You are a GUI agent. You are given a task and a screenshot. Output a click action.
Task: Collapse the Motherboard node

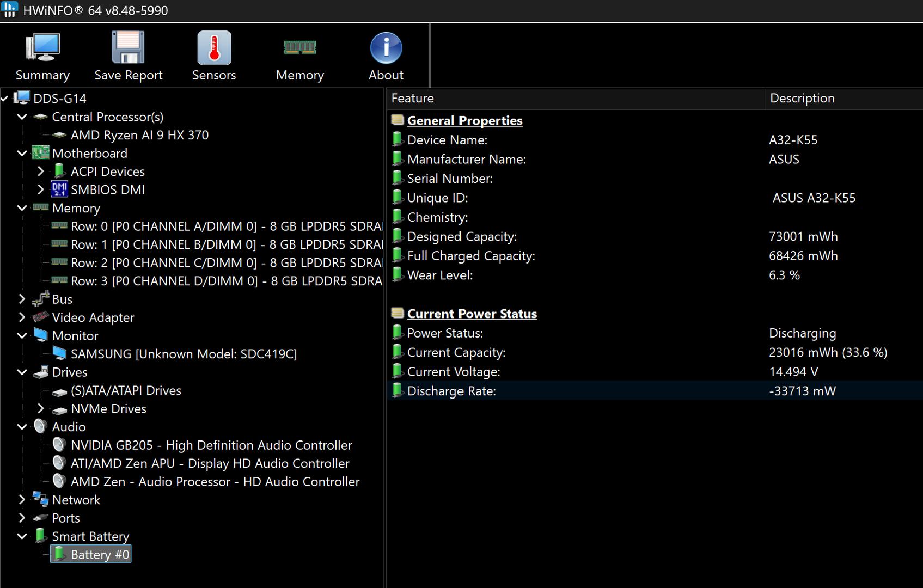point(22,153)
